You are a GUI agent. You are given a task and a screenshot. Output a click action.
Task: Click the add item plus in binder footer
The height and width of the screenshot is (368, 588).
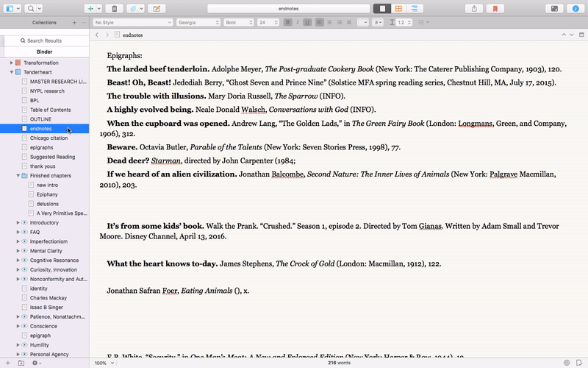[x=7, y=363]
